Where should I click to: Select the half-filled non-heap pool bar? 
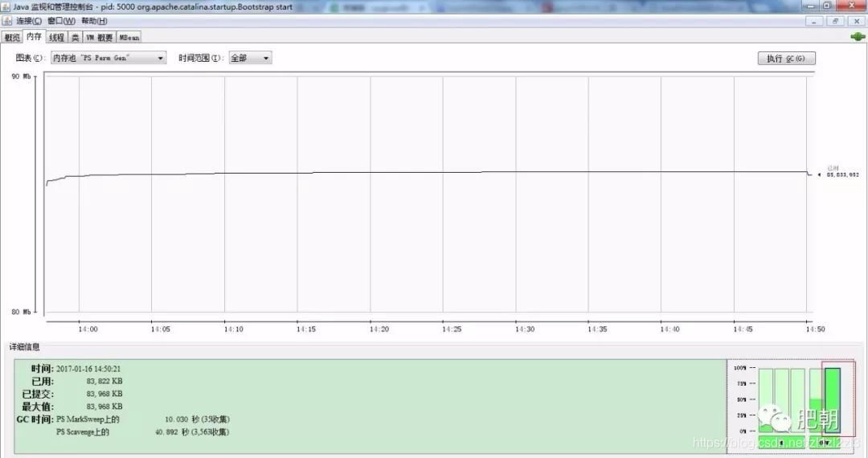click(817, 400)
